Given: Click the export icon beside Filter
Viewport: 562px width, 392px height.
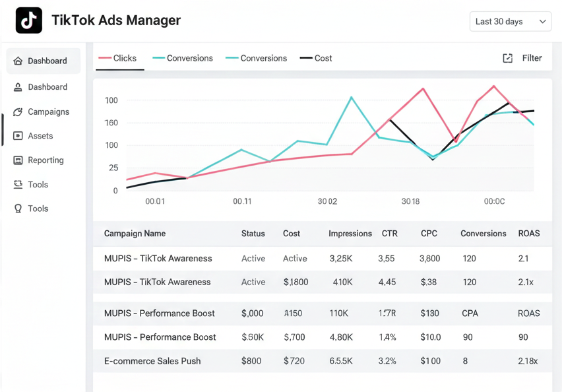Looking at the screenshot, I should (x=507, y=58).
